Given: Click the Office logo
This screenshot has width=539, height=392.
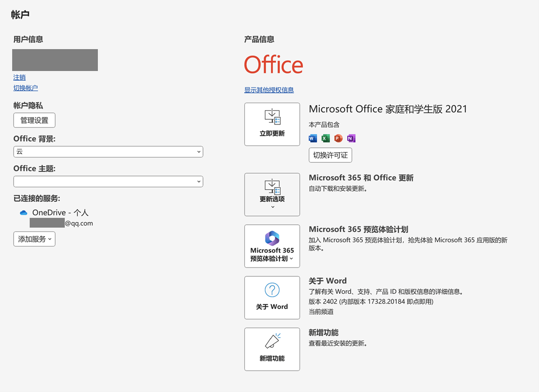Looking at the screenshot, I should click(x=274, y=65).
